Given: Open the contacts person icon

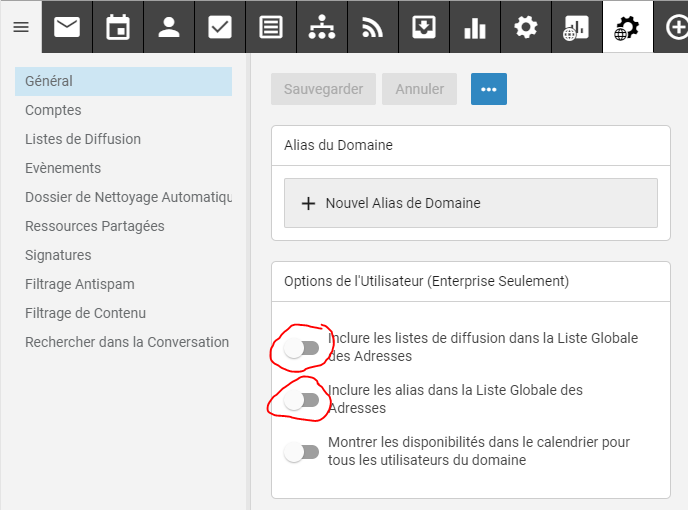Looking at the screenshot, I should click(x=169, y=27).
